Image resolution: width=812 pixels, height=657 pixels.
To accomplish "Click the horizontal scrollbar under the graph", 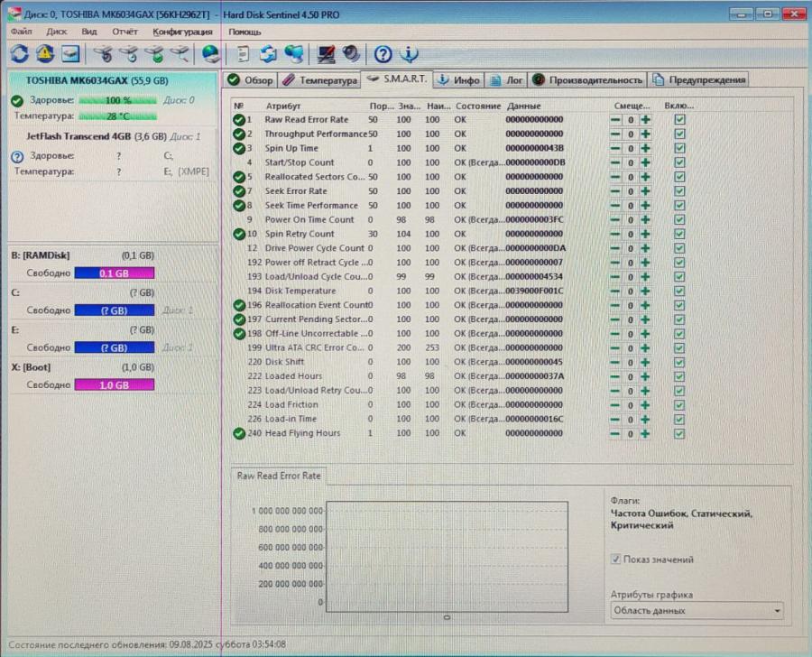I will [447, 617].
